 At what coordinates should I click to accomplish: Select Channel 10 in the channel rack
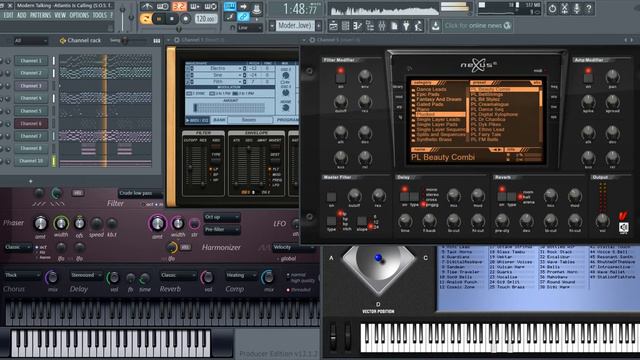coord(31,161)
